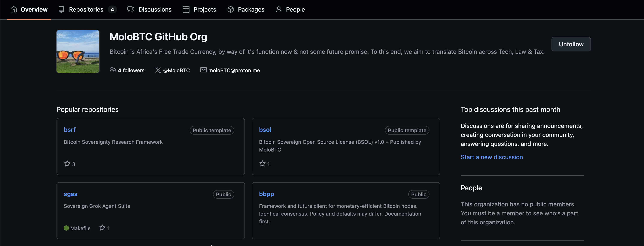This screenshot has width=644, height=246.
Task: Click the Makefile language label
Action: tap(80, 228)
